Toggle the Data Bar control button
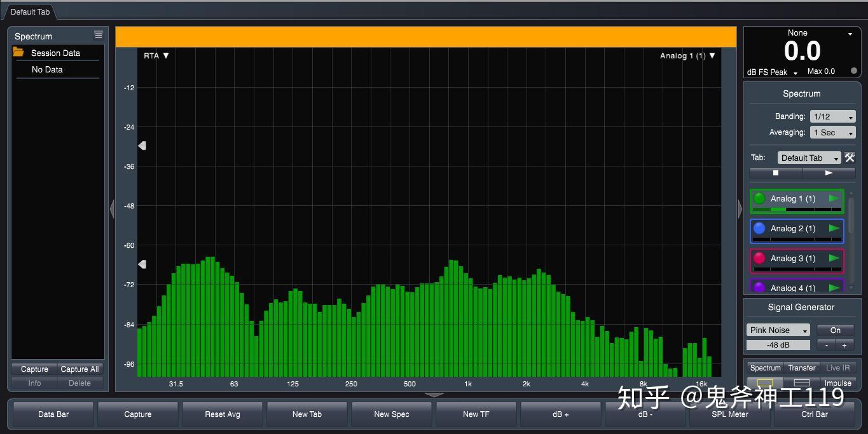 click(53, 414)
